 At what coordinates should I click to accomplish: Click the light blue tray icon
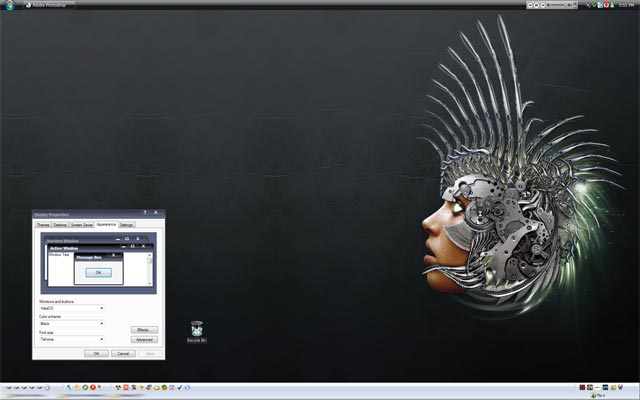pyautogui.click(x=600, y=5)
